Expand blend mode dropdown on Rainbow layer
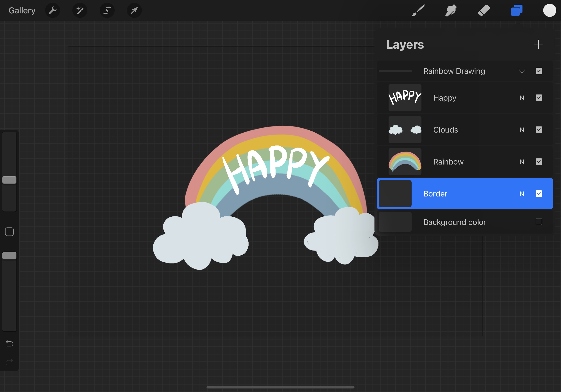This screenshot has height=392, width=561. (x=522, y=161)
